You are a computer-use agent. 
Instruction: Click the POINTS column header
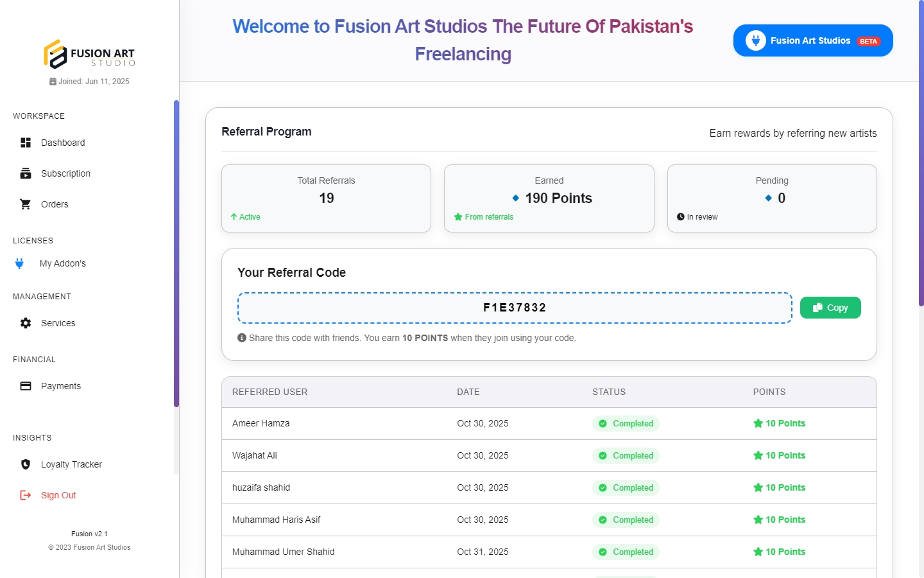(769, 392)
